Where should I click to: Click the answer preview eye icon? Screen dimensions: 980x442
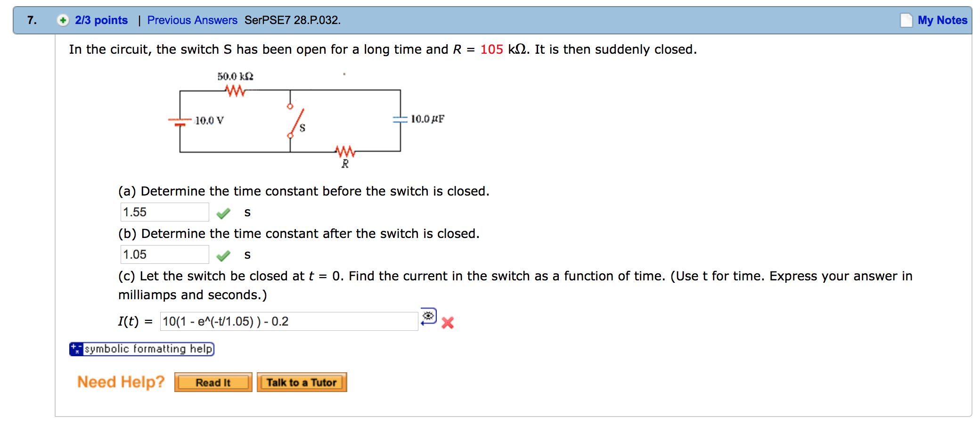[x=428, y=316]
